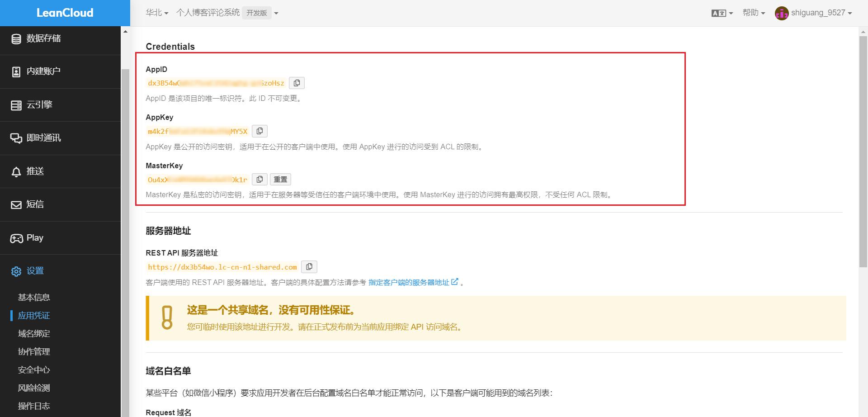Image resolution: width=868 pixels, height=417 pixels.
Task: Click the 设置 gear icon
Action: pos(16,271)
